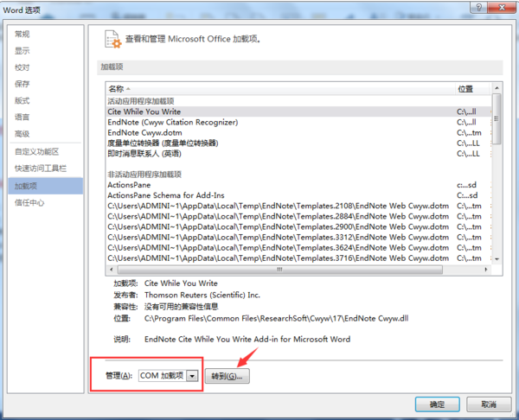Select EndNote (Cwyw Citation Recognizer) row
Image resolution: width=519 pixels, height=420 pixels.
pos(298,123)
